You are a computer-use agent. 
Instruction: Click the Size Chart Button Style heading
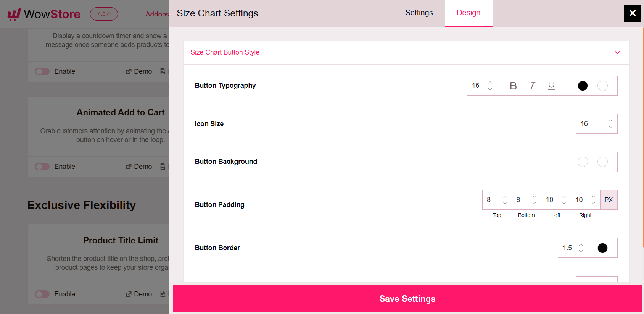click(x=225, y=52)
